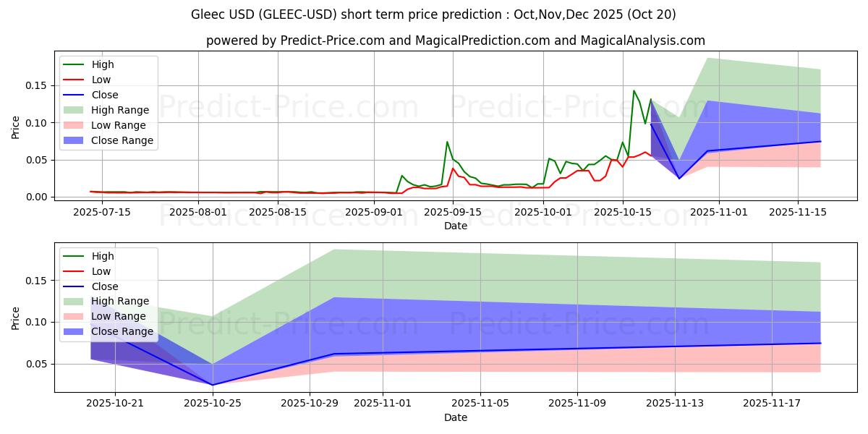Select the red Low line marker in top legend
This screenshot has height=434, width=868.
(74, 80)
